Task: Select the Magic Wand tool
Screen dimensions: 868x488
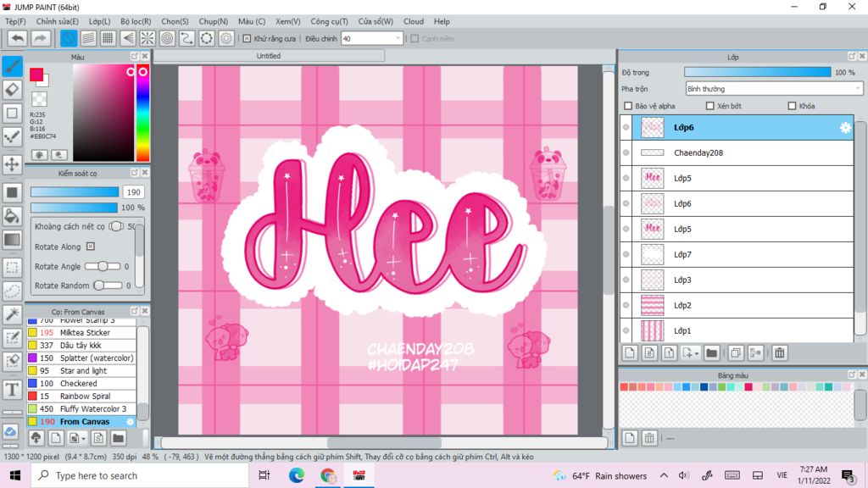Action: (x=12, y=314)
